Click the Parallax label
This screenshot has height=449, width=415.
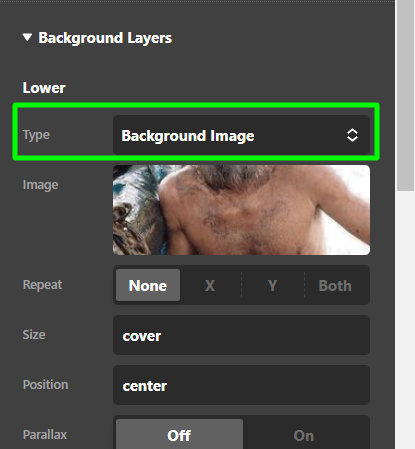tap(45, 435)
